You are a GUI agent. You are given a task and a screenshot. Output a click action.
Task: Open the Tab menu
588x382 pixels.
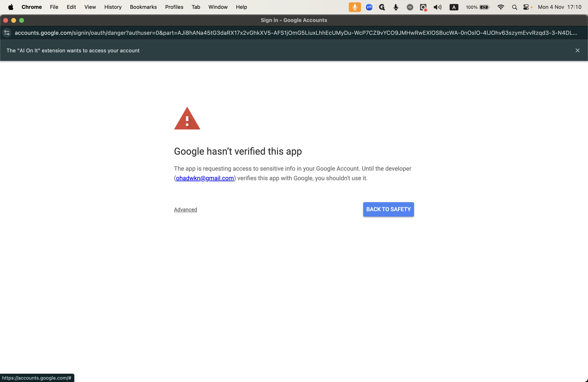tap(196, 7)
